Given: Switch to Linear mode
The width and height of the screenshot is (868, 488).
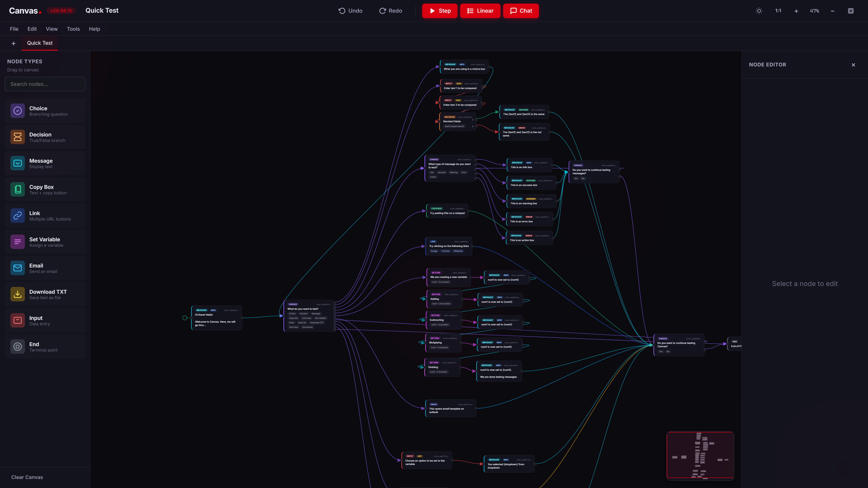Looking at the screenshot, I should (480, 11).
